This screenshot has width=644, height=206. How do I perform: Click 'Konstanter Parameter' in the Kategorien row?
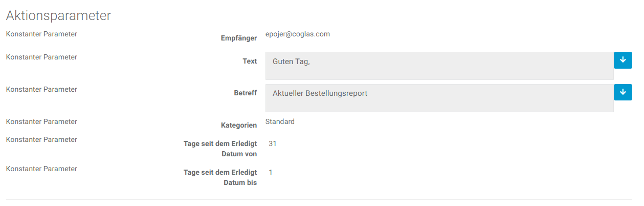click(x=41, y=121)
